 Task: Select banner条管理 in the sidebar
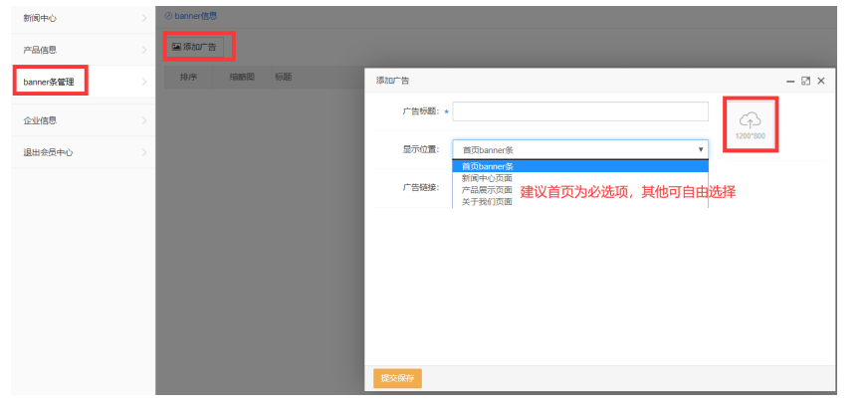click(50, 82)
